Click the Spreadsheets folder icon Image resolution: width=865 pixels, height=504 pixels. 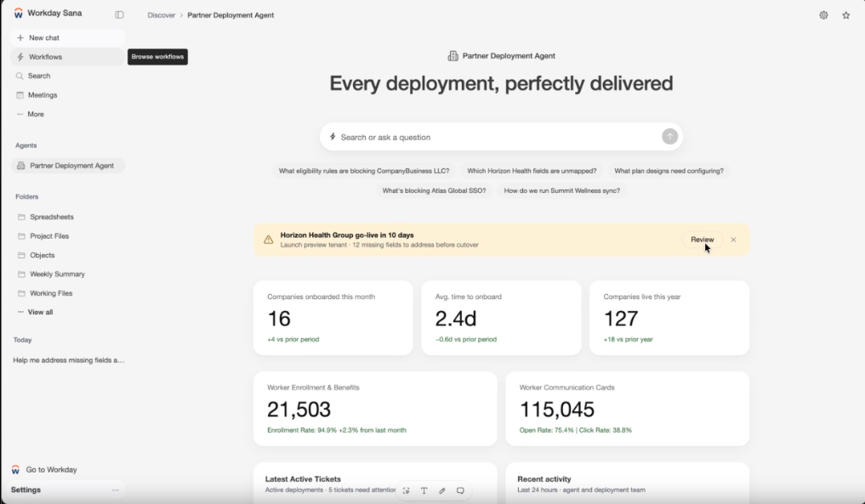click(21, 217)
